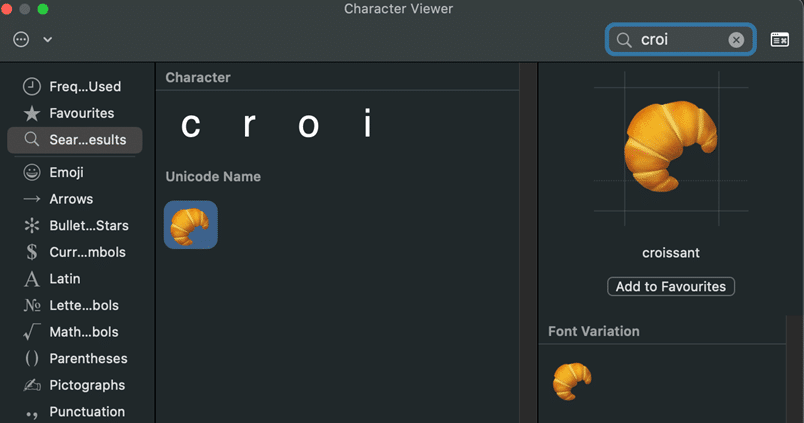
Task: Click the Math Symbols square root icon
Action: point(32,332)
